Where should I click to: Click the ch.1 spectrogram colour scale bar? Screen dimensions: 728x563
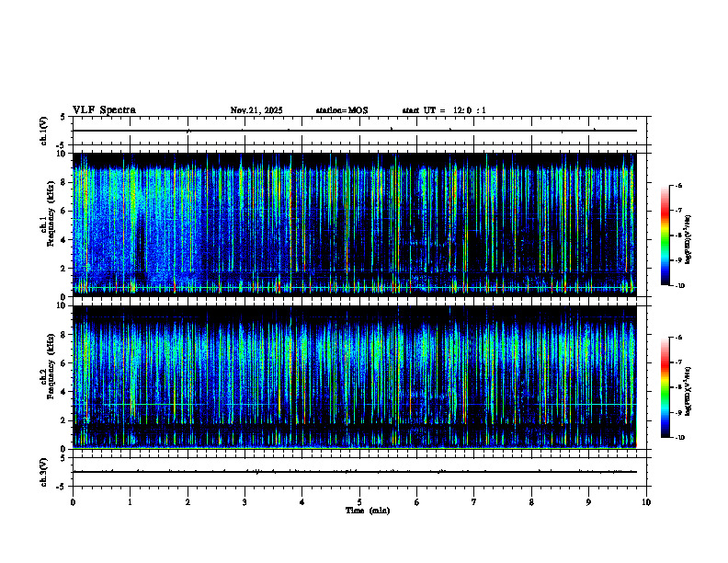point(665,236)
